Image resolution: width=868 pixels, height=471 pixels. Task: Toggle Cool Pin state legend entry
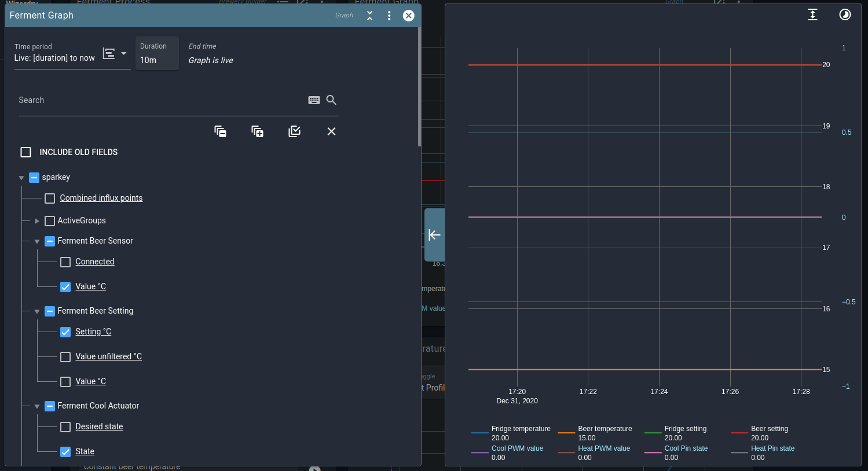tap(676, 453)
